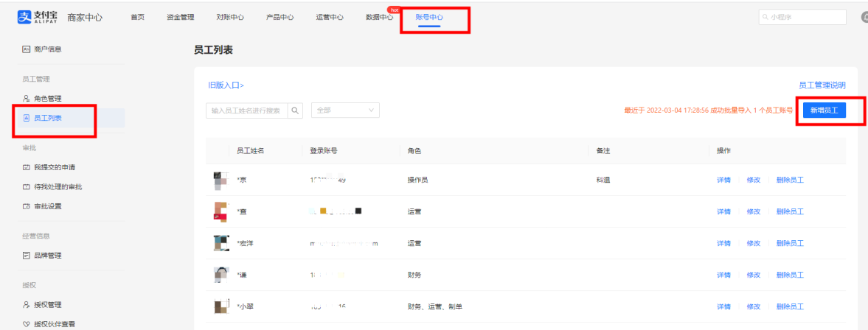This screenshot has width=868, height=330.
Task: Open the 产品中心 tab
Action: [280, 17]
